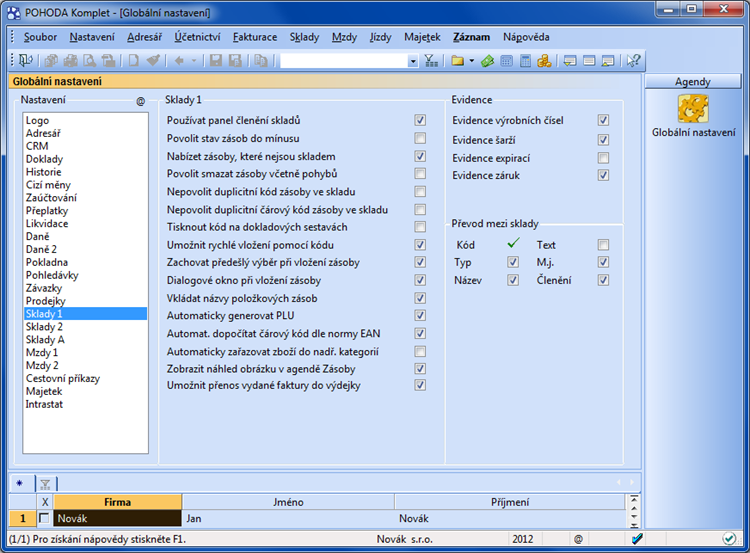The height and width of the screenshot is (553, 750).
Task: Disable Používat panel členění skladů checkbox
Action: (420, 120)
